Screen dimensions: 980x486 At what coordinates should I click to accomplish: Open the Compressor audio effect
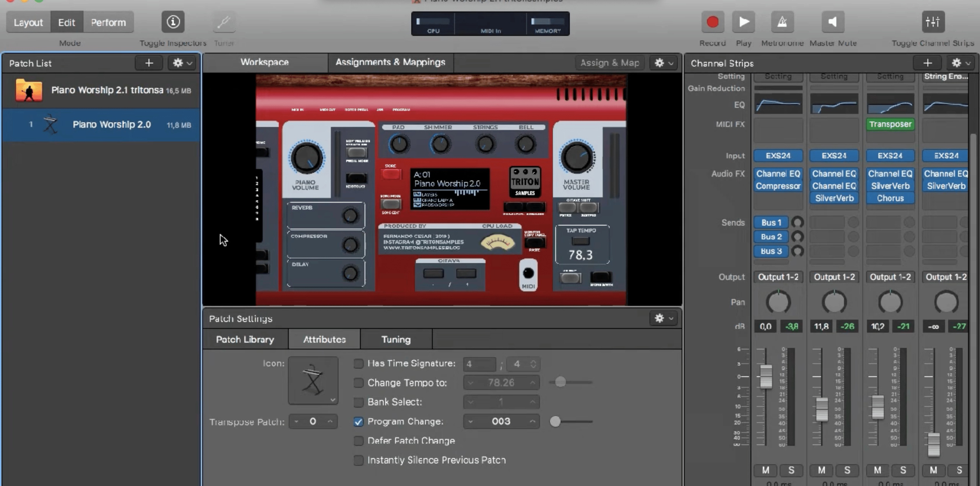point(778,186)
